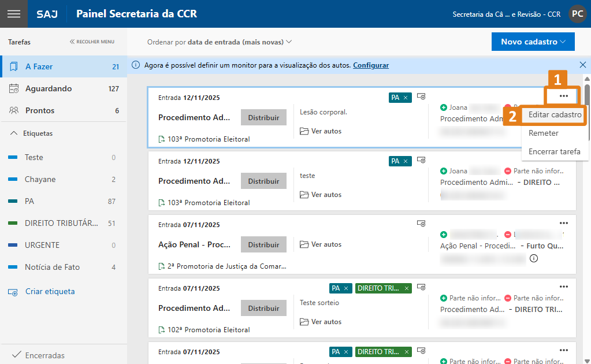Remove DIREITO TRI tag from Teste sorteio card
Screen dimensions: 591x364
[407, 288]
